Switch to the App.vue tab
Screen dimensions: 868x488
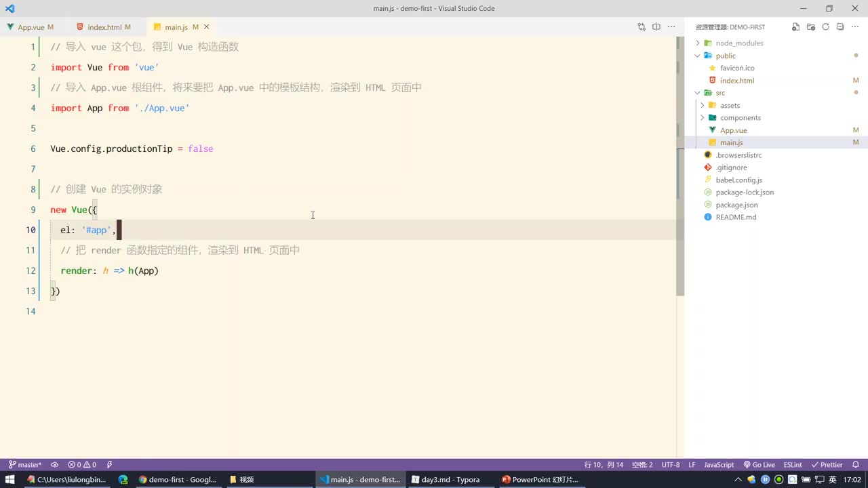[x=31, y=27]
